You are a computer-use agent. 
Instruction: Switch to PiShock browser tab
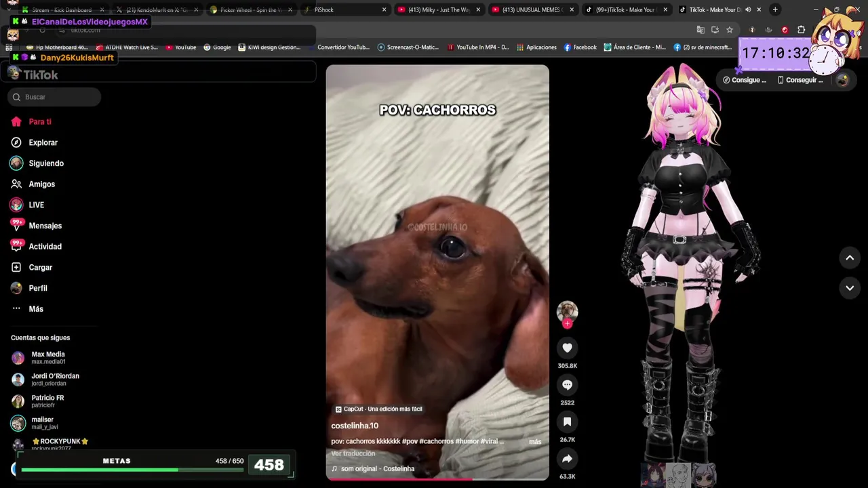(344, 9)
